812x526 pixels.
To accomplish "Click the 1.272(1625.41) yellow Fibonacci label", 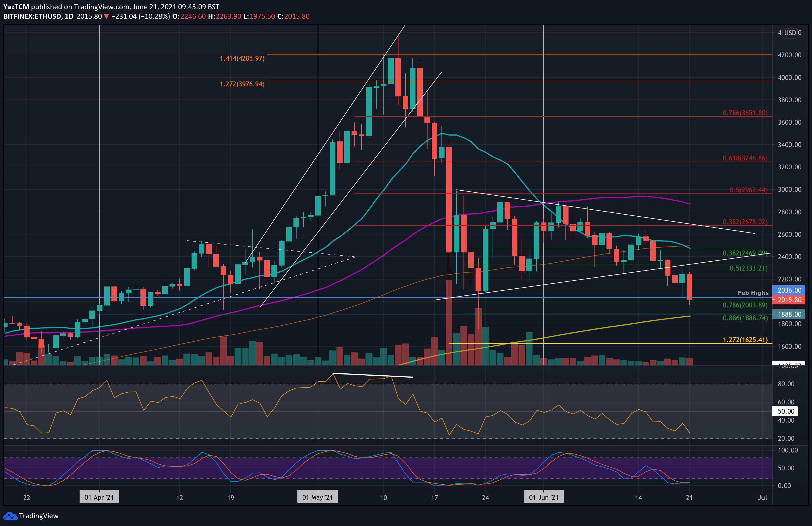I will point(745,340).
